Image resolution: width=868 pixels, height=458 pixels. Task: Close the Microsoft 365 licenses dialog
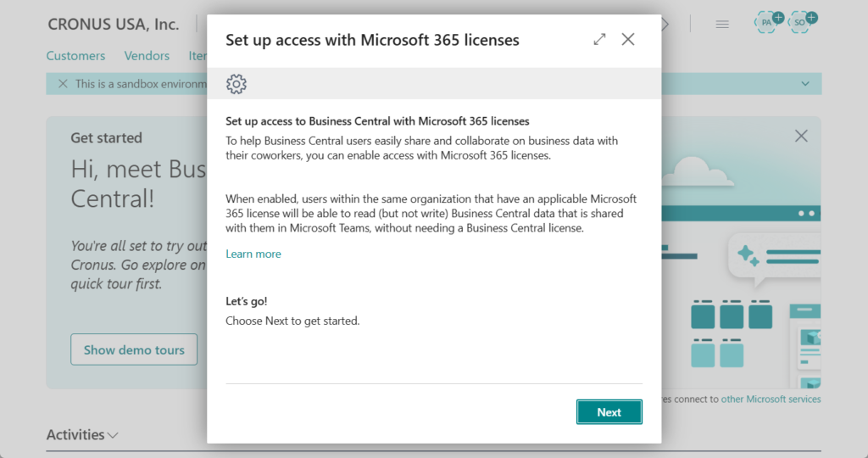tap(628, 39)
